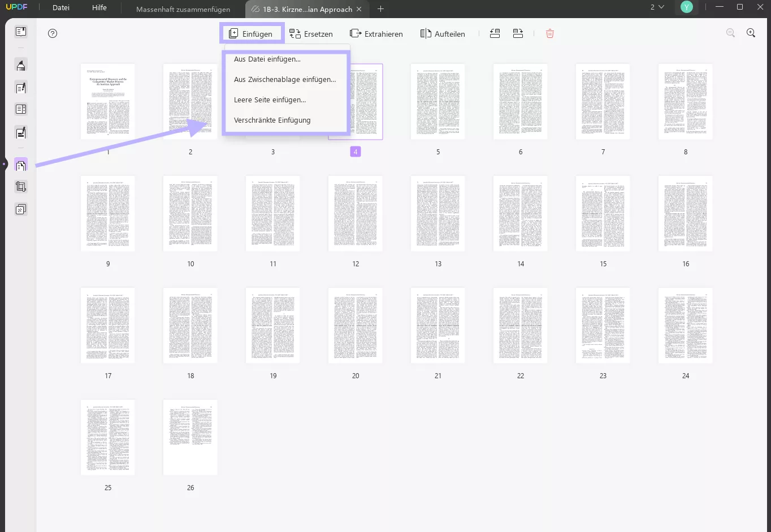Screen dimensions: 771x532
Task: Select page 26 thumbnail
Action: point(190,438)
